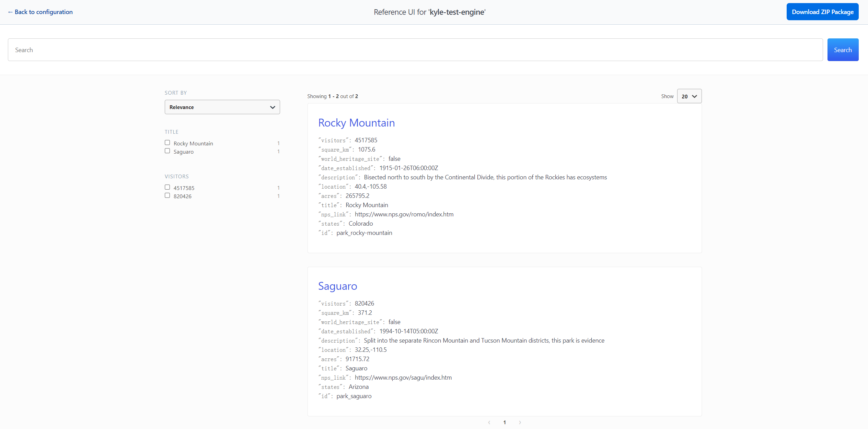
Task: Click the Sort By dropdown chevron
Action: click(x=273, y=107)
